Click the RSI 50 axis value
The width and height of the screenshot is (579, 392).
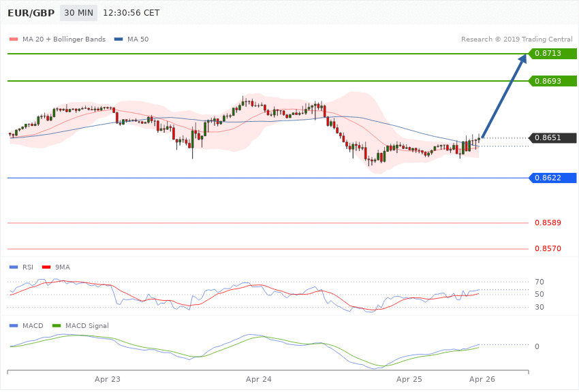click(539, 294)
